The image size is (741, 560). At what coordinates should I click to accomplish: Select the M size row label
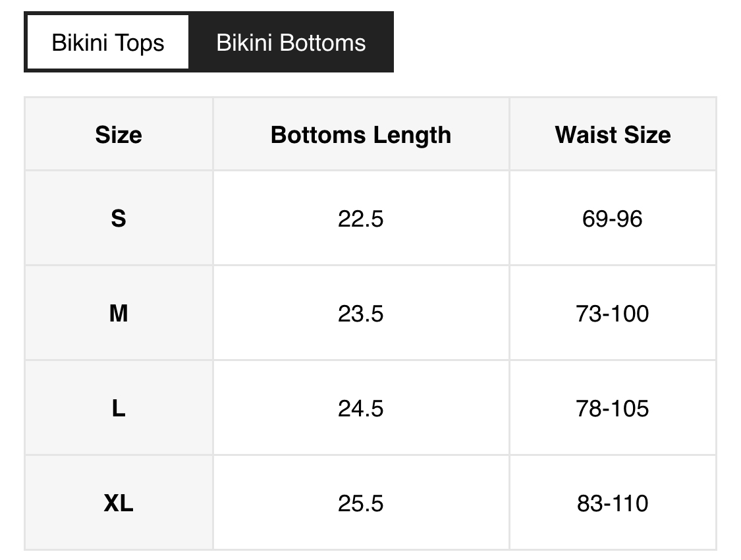point(119,313)
